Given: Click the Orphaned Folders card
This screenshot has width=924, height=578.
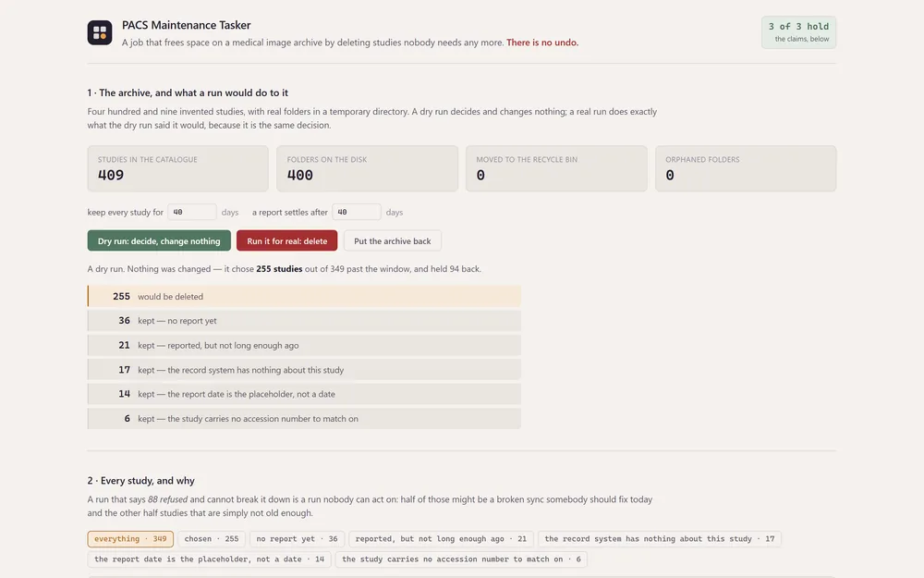Looking at the screenshot, I should [746, 168].
